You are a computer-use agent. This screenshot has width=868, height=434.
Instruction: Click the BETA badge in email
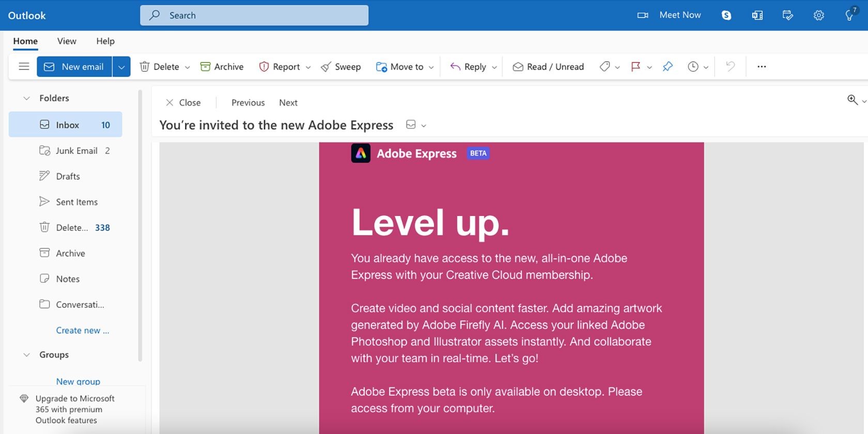coord(478,153)
